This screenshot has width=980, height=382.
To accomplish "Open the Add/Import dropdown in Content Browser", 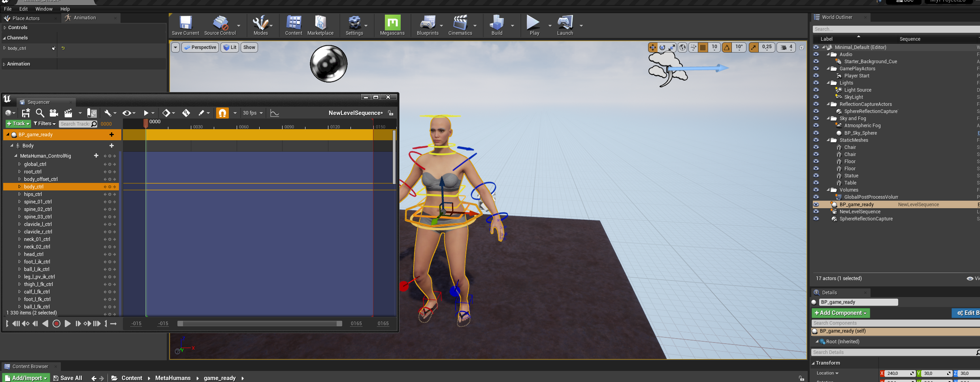I will pos(26,378).
